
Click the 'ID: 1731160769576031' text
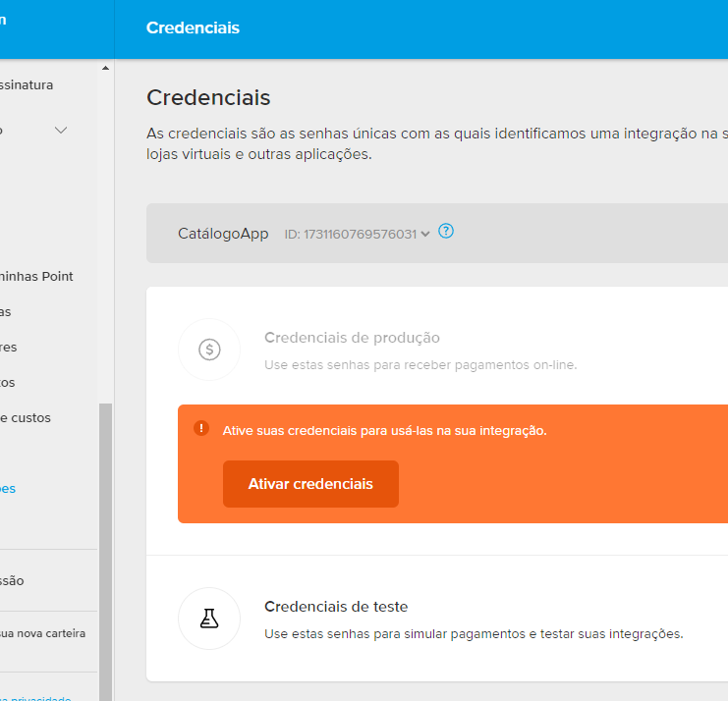tap(351, 235)
